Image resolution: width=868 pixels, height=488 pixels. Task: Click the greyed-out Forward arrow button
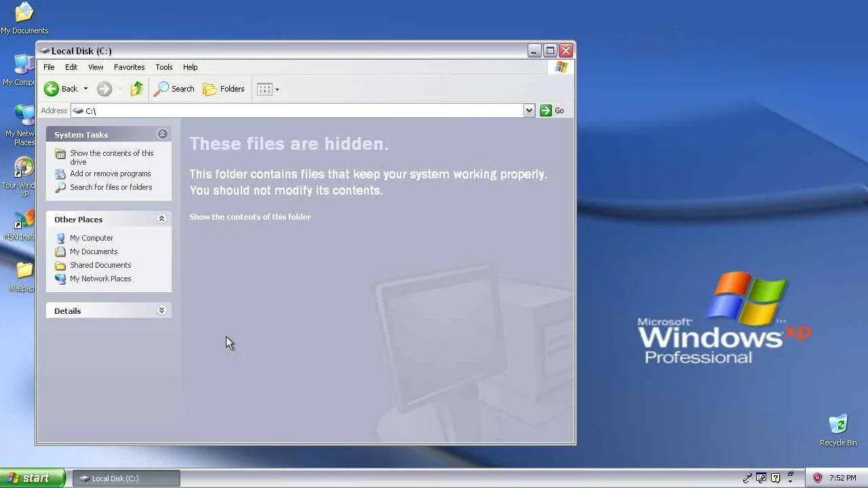[104, 89]
